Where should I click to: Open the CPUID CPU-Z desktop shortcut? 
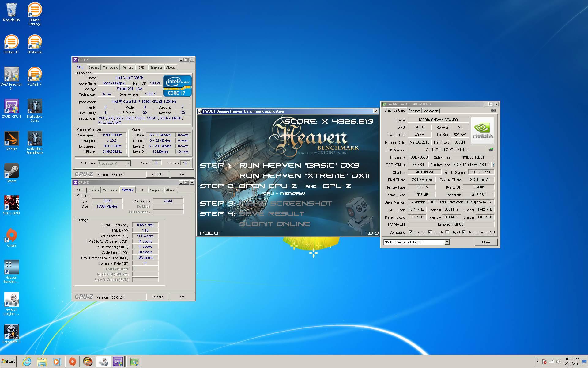[11, 109]
